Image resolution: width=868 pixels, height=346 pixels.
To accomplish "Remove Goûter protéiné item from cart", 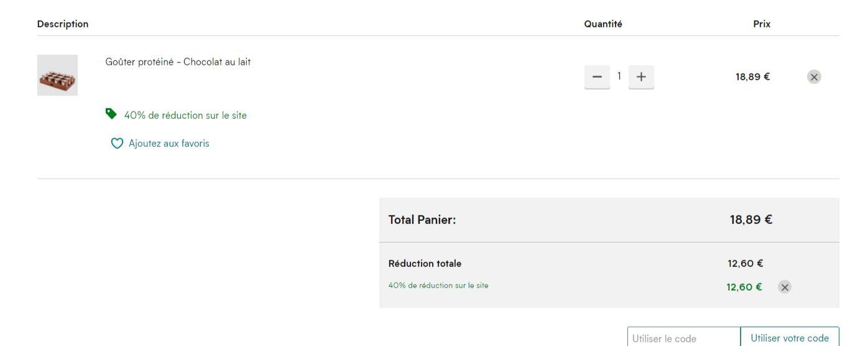I will 814,77.
